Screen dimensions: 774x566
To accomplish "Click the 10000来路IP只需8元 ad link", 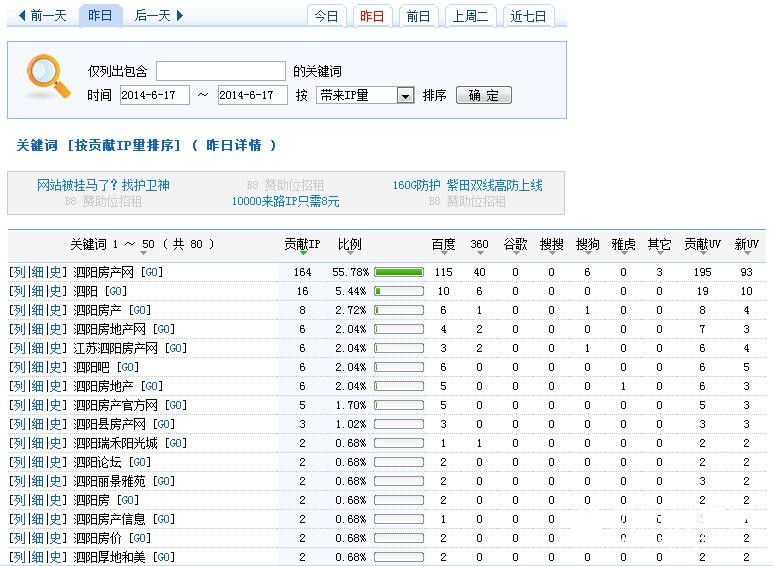I will tap(285, 201).
